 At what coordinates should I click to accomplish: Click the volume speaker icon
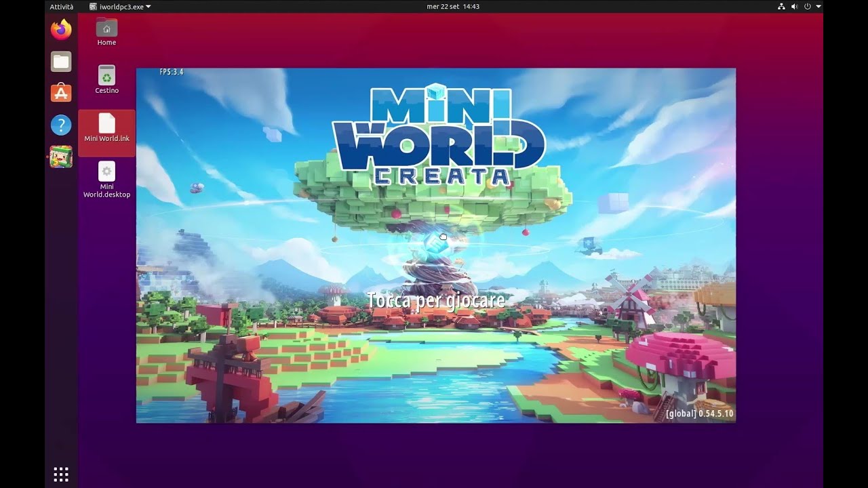click(794, 6)
